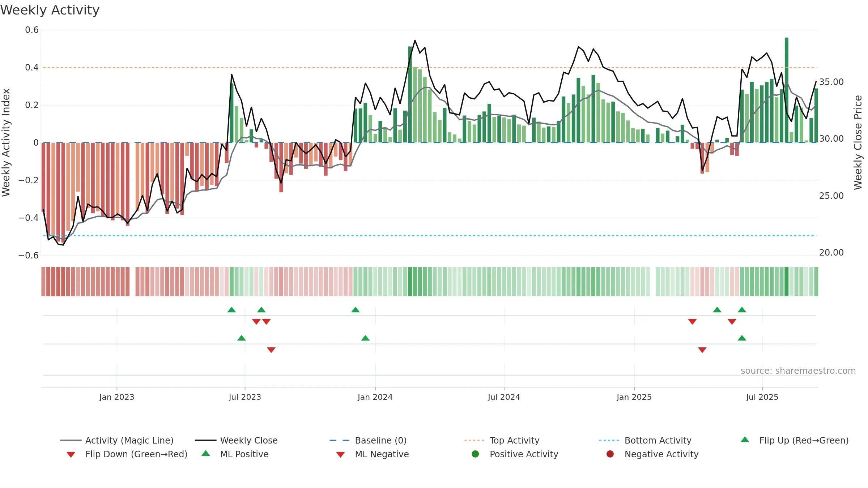The height and width of the screenshot is (488, 868).
Task: Toggle the Baseline (0) legend entry
Action: 368,440
